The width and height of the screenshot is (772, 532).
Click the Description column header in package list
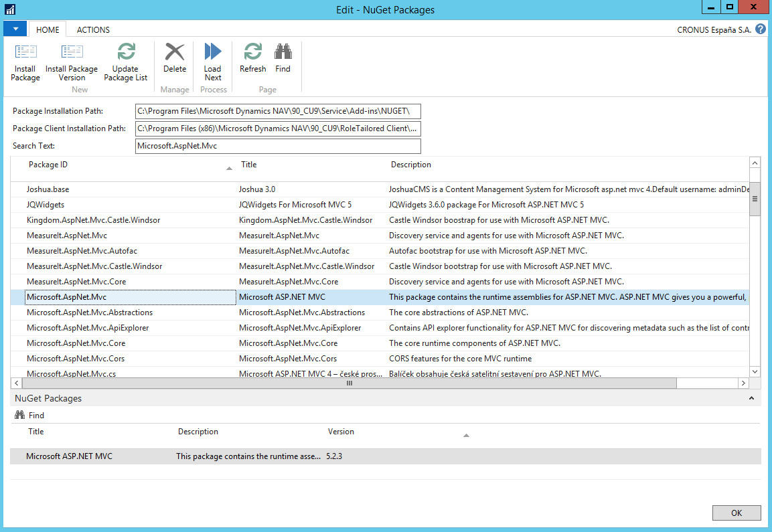(x=410, y=165)
